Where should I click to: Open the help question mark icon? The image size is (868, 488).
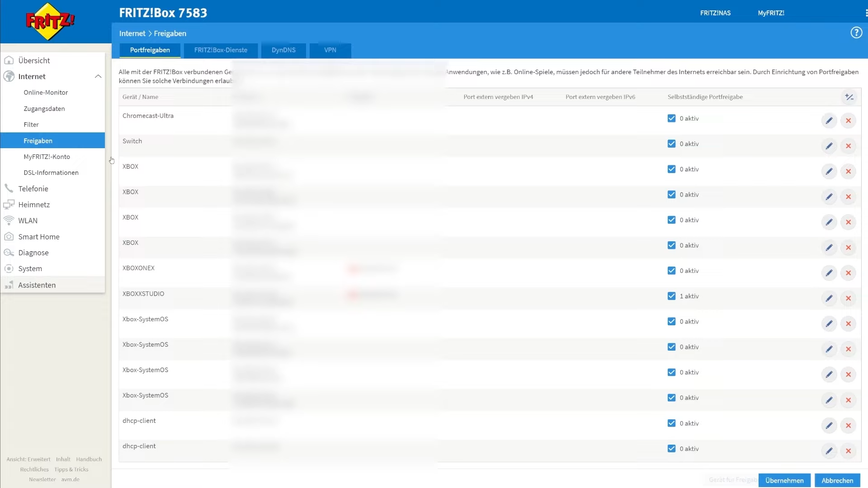tap(856, 33)
